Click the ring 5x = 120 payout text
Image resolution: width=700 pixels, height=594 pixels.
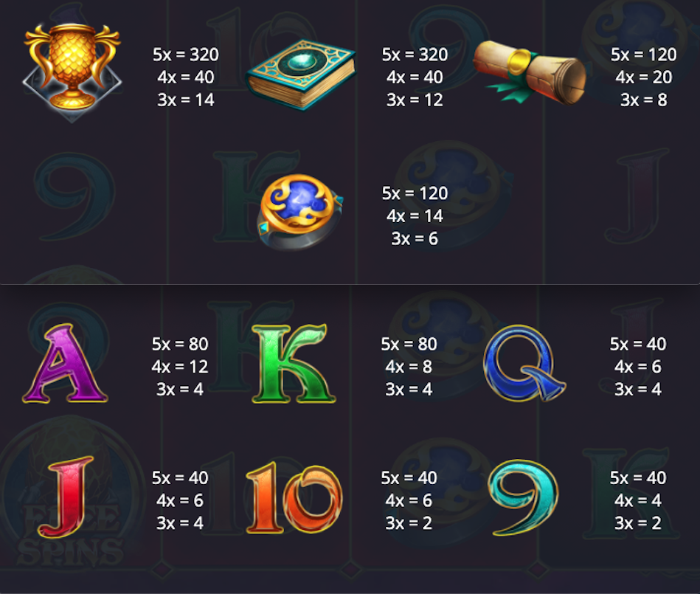click(x=415, y=193)
